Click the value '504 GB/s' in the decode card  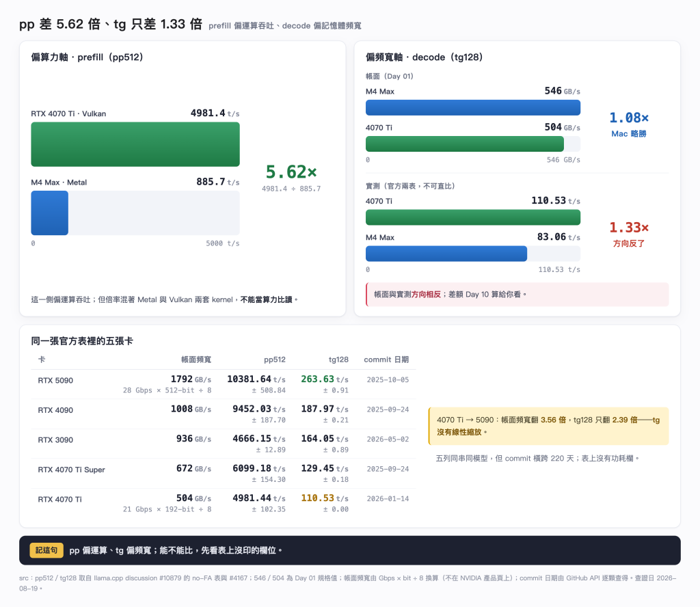563,127
